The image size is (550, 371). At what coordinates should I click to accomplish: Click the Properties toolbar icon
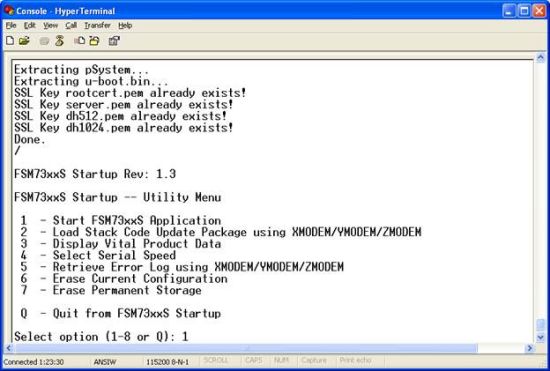[114, 41]
